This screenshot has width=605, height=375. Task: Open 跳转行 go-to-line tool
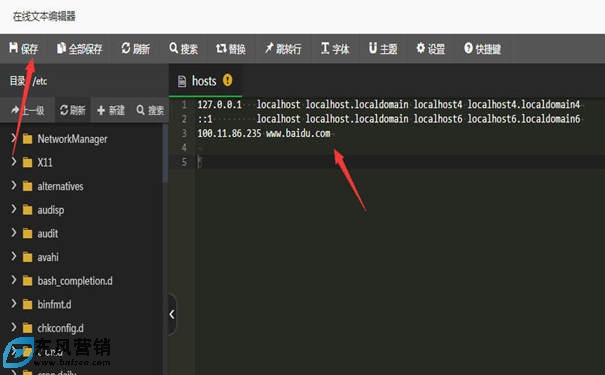282,49
